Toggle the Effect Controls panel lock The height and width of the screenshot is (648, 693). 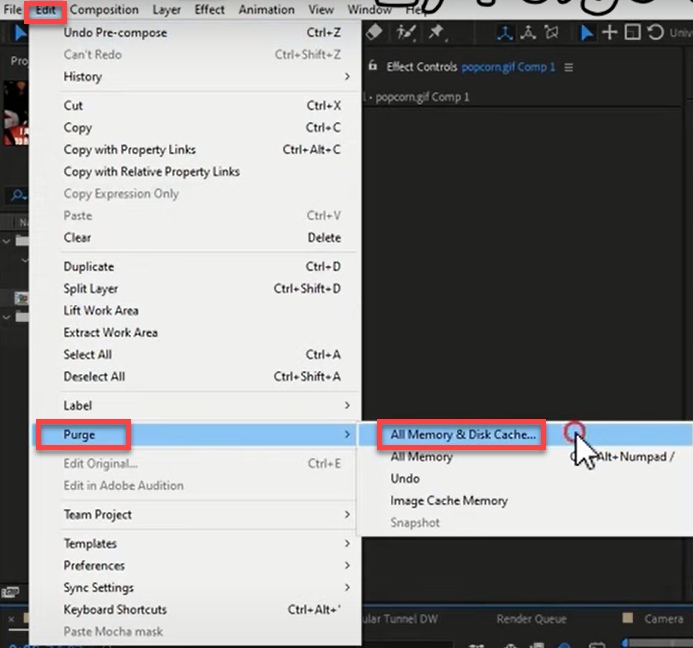pos(373,66)
